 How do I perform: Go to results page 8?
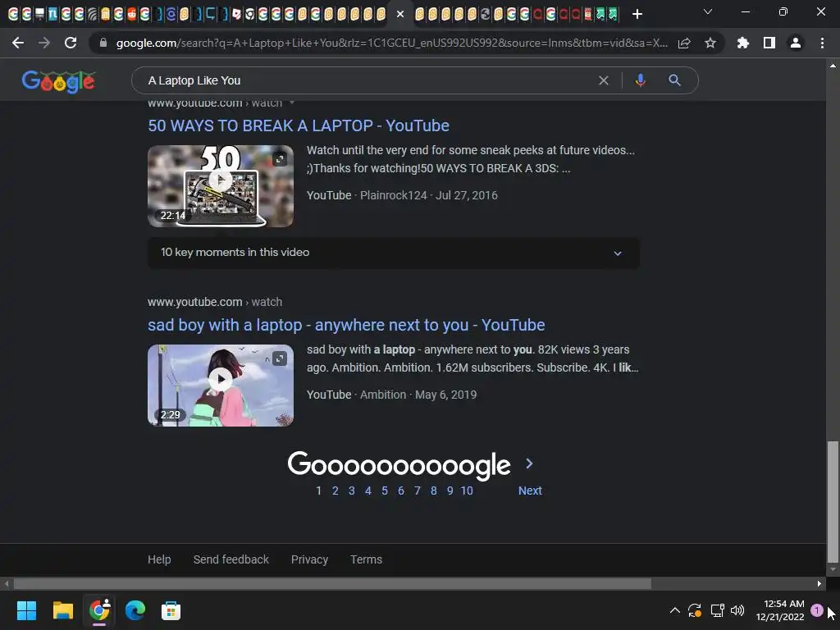(433, 491)
